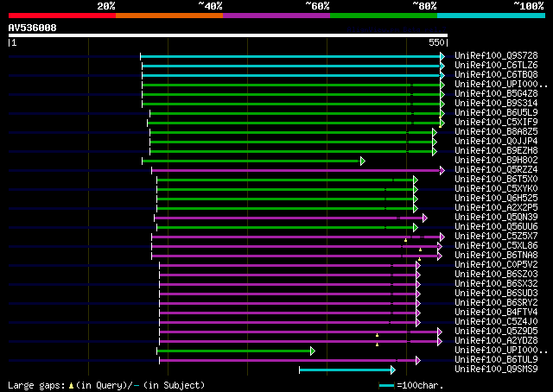Click the cyan alignment bar for C6TLZ6
553x392 pixels.
point(291,66)
